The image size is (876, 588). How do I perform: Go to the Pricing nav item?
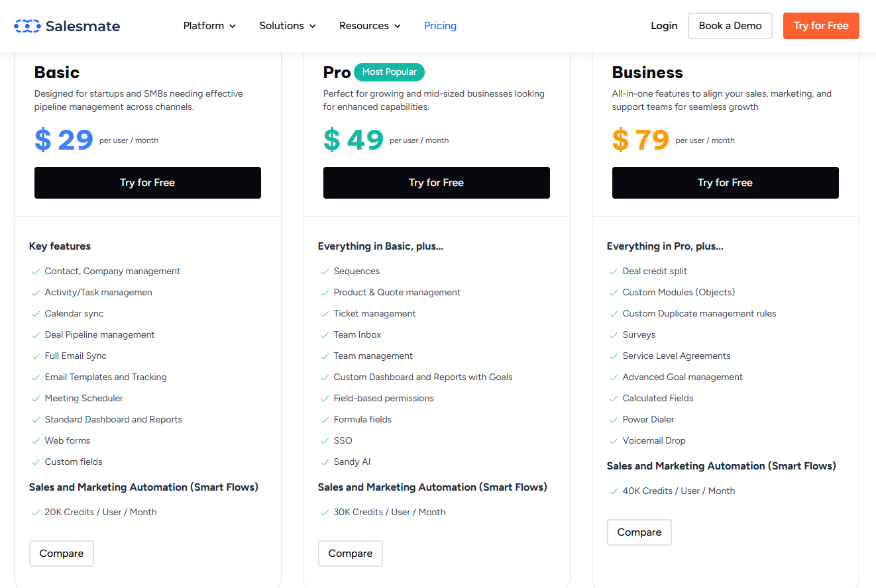tap(440, 26)
